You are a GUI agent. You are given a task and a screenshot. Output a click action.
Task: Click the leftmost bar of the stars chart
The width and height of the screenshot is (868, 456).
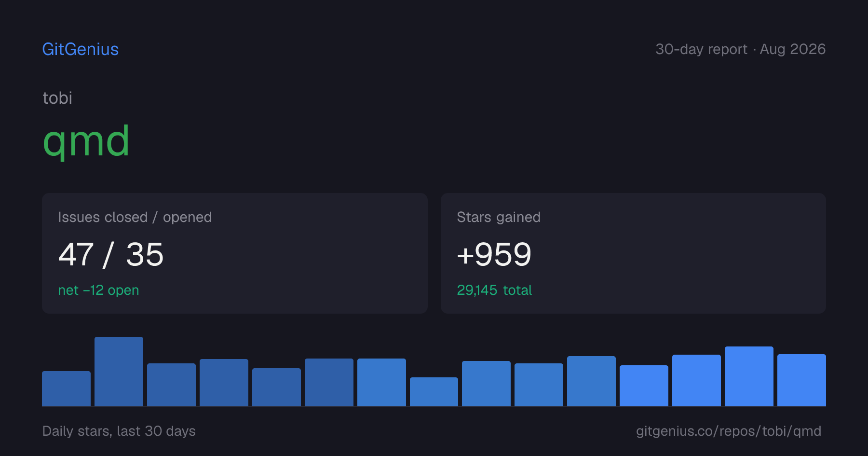pyautogui.click(x=66, y=388)
